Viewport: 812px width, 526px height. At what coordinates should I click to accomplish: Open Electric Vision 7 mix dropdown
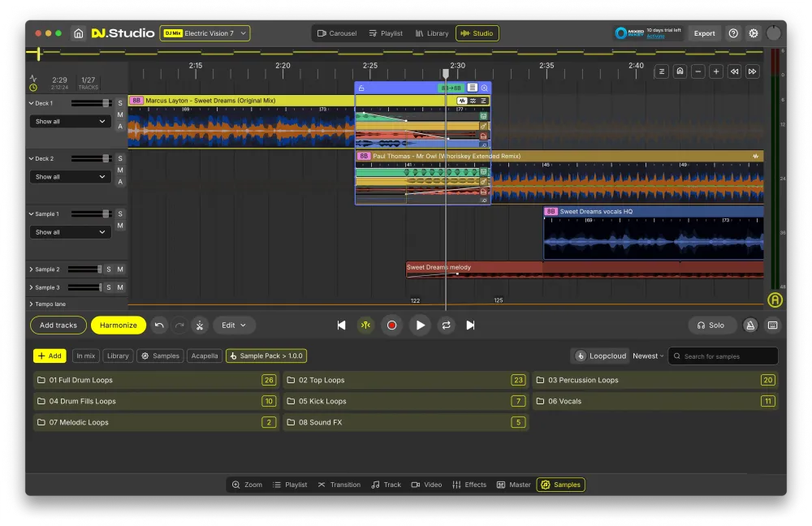click(x=205, y=33)
